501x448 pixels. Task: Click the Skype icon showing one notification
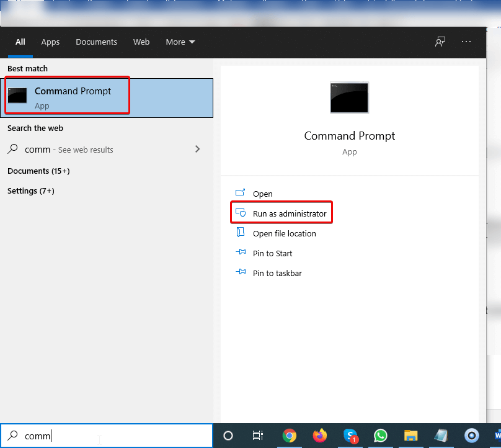pyautogui.click(x=351, y=436)
